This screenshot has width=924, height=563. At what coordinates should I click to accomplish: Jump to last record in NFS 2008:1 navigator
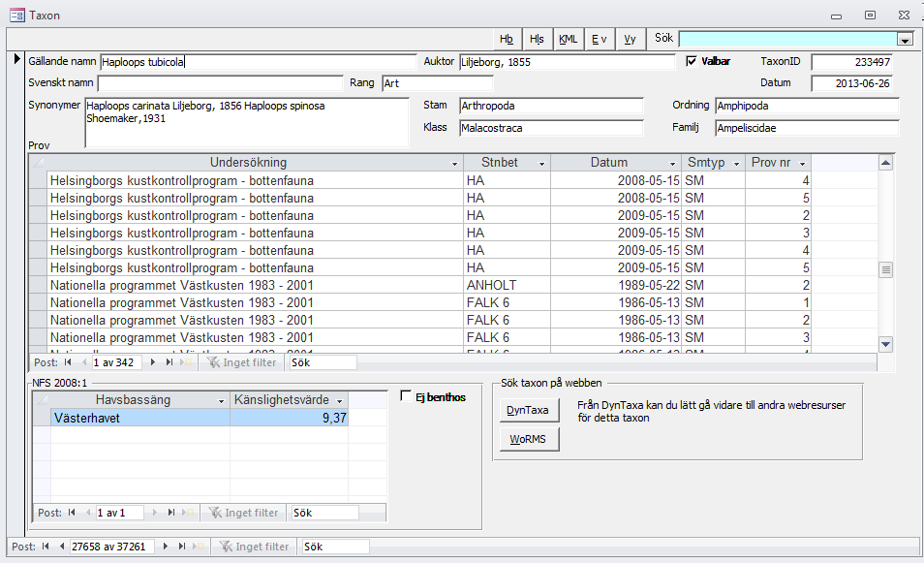click(x=170, y=513)
